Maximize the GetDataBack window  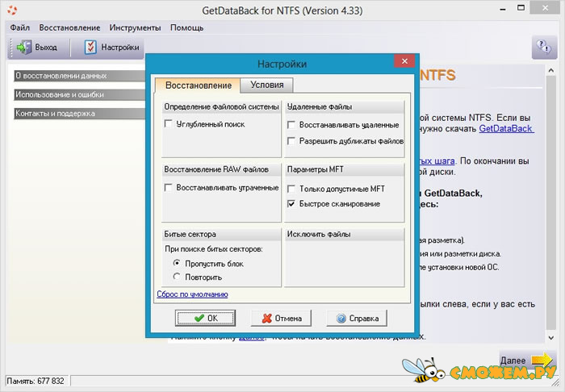tap(521, 8)
